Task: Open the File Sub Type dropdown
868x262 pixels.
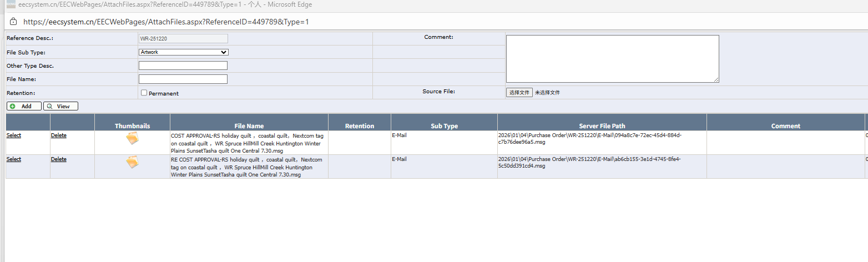Action: (x=183, y=52)
